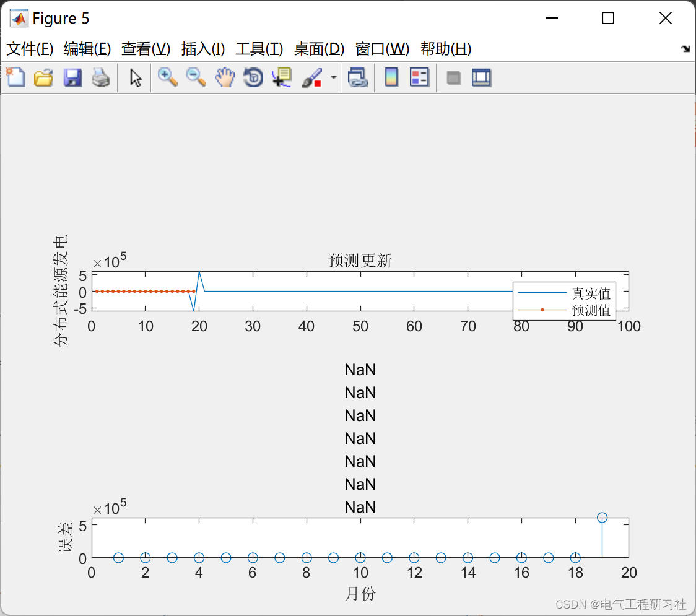Save the figure with the floppy icon
The width and height of the screenshot is (696, 616).
click(72, 77)
